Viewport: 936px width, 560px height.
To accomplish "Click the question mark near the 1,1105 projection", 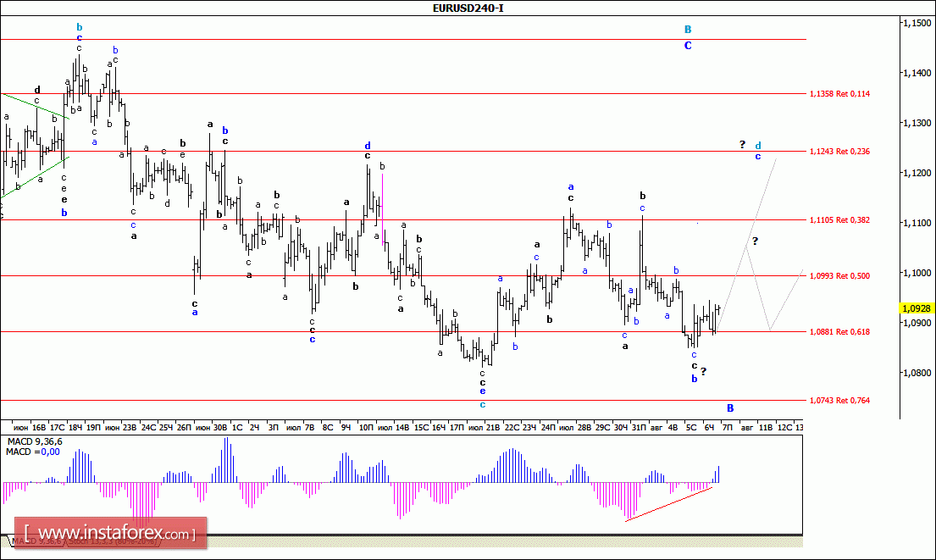I will 755,241.
